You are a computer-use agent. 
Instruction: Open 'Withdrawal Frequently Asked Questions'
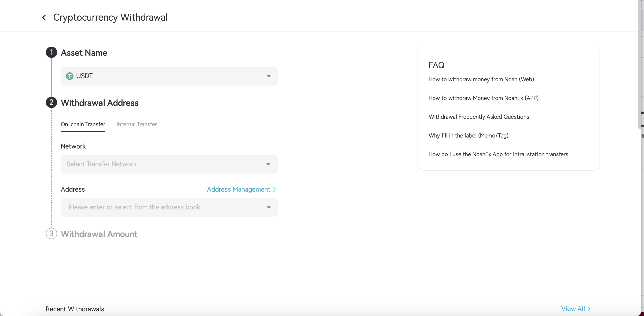tap(479, 117)
